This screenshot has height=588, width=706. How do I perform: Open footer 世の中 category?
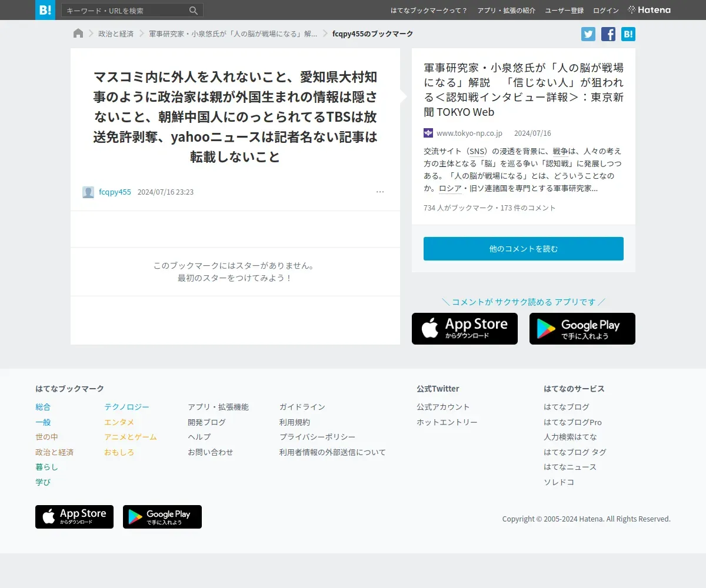46,437
